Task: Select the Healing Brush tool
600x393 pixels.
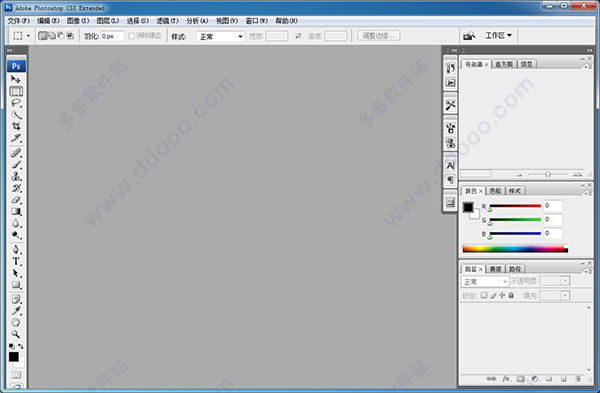Action: (x=16, y=153)
